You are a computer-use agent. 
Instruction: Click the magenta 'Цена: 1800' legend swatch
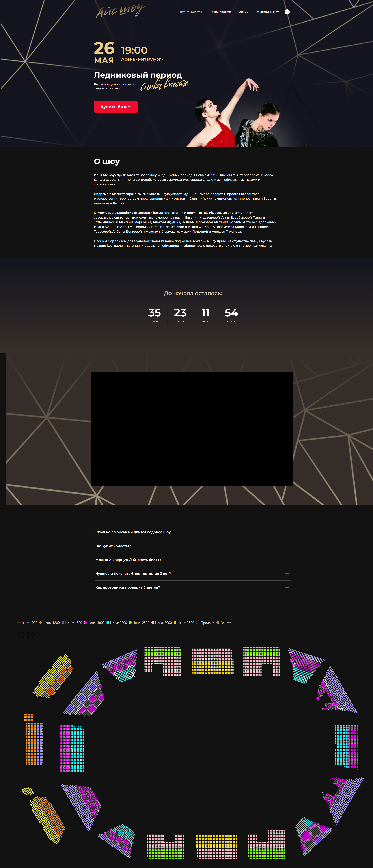[86, 623]
